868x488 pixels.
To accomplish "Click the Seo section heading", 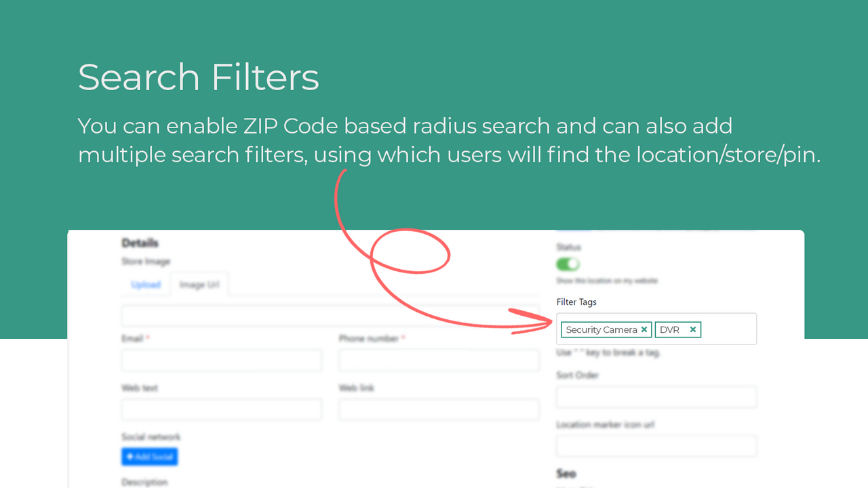I will click(x=566, y=473).
